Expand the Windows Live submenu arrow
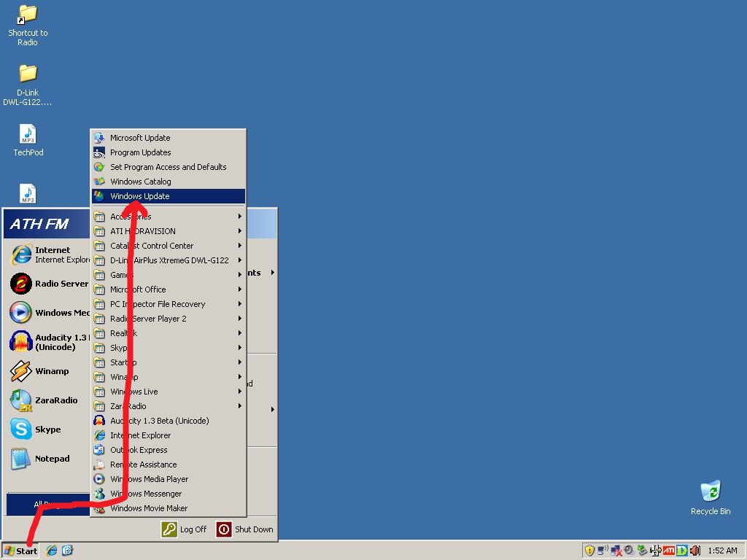This screenshot has height=560, width=747. 239,392
